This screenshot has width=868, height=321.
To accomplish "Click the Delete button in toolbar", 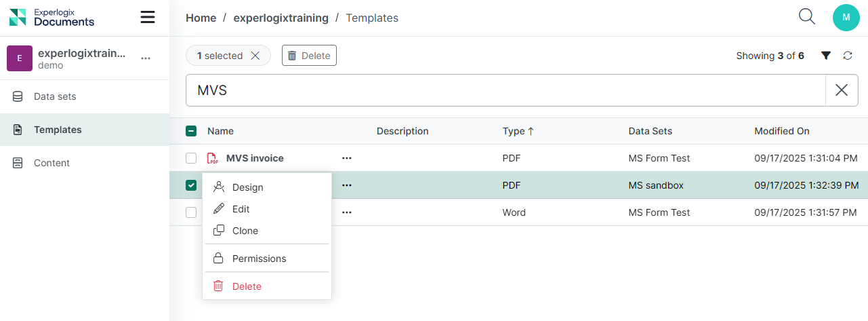I will click(309, 56).
